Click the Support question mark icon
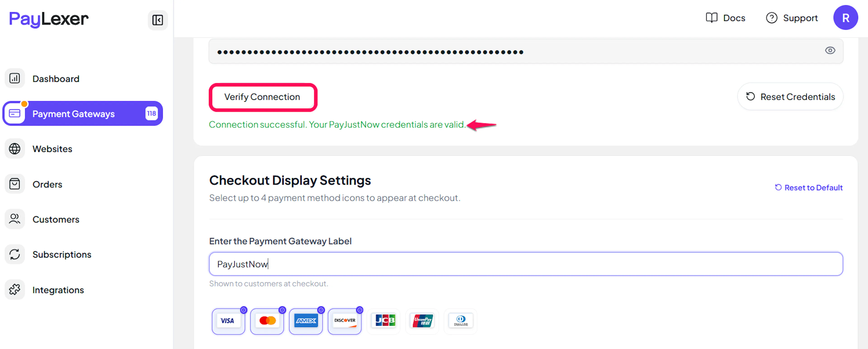Viewport: 868px width, 349px height. 771,18
